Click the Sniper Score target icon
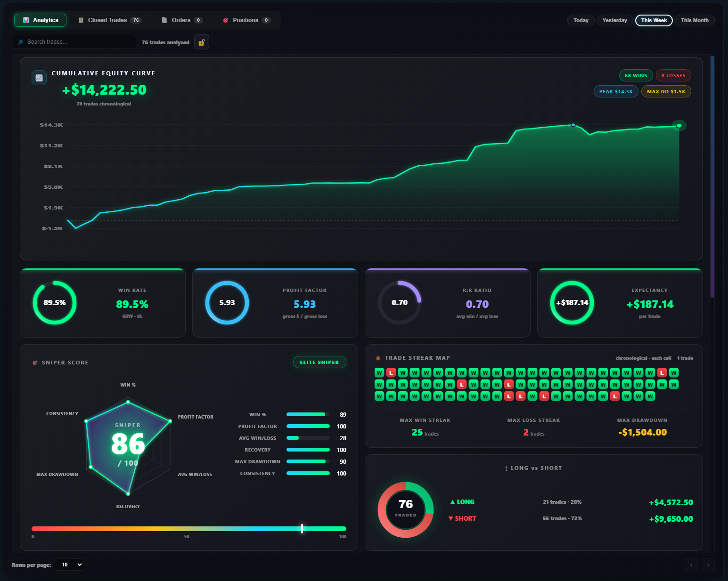728x581 pixels. click(x=35, y=363)
